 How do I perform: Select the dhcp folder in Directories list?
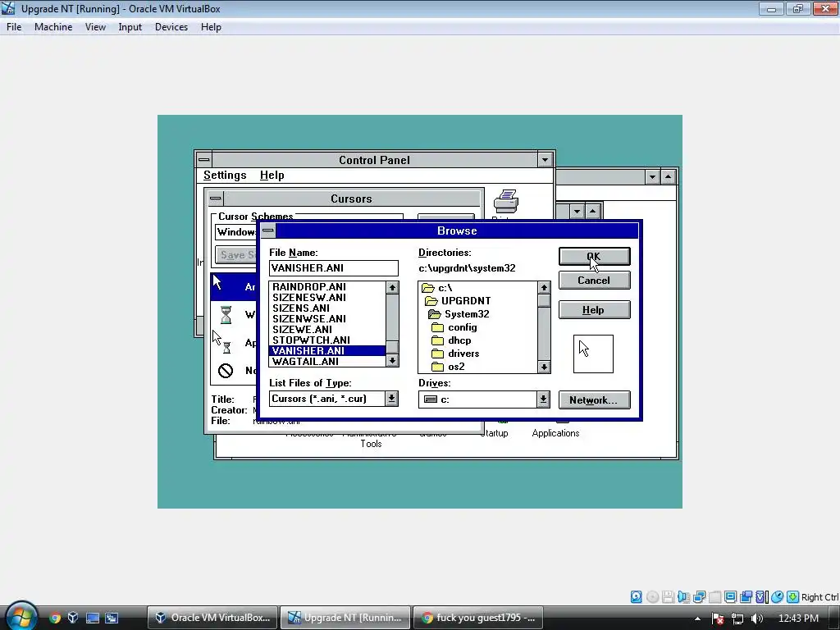click(x=452, y=340)
